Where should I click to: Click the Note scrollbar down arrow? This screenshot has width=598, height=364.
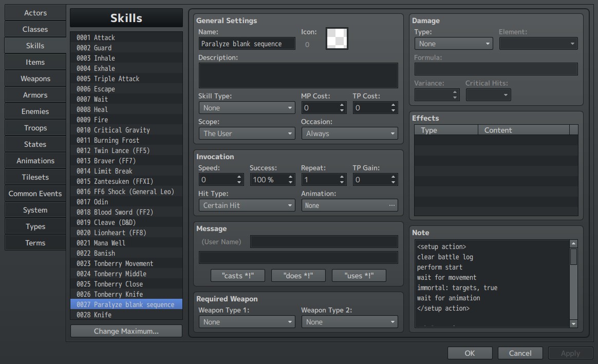[x=573, y=323]
